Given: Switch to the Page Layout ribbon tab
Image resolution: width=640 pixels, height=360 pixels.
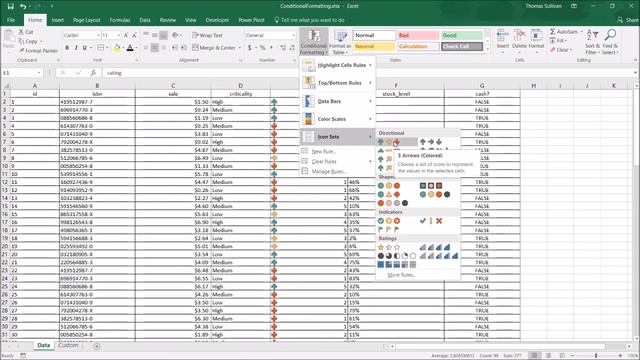Looking at the screenshot, I should click(87, 20).
